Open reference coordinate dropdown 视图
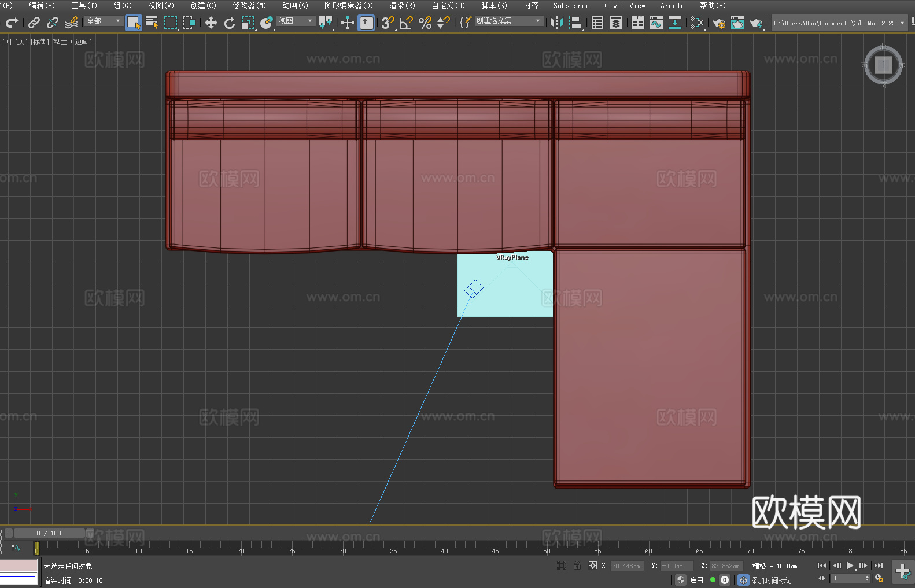This screenshot has width=915, height=588. [296, 21]
